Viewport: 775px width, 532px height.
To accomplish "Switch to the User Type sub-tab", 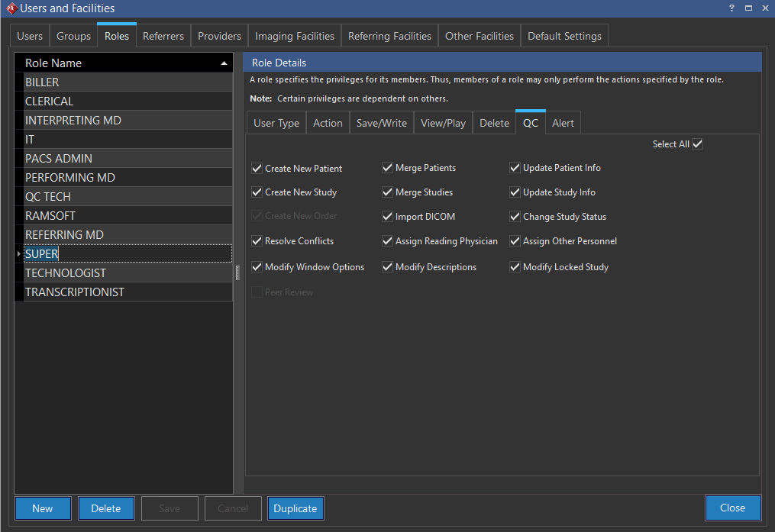I will click(276, 123).
